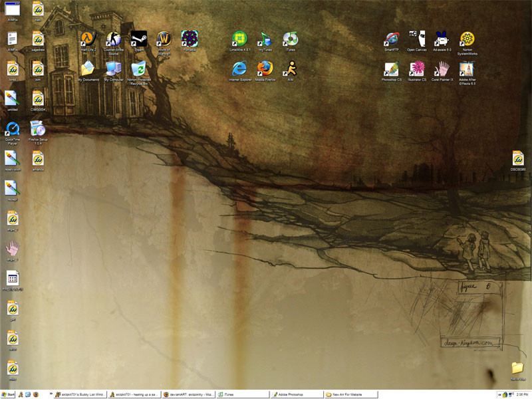
Task: Open the Half-Life 2 desktop shortcut
Action: 88,39
